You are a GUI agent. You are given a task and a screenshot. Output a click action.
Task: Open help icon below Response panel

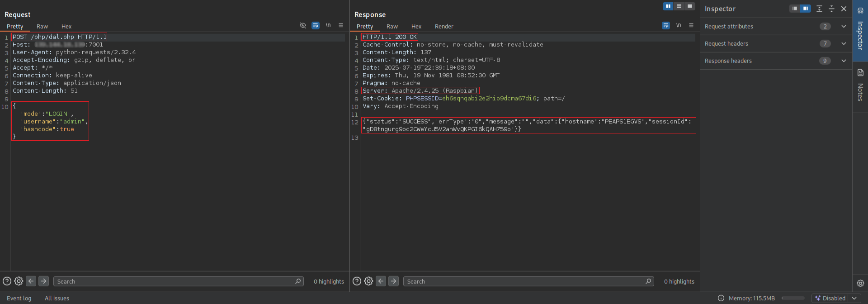(357, 281)
